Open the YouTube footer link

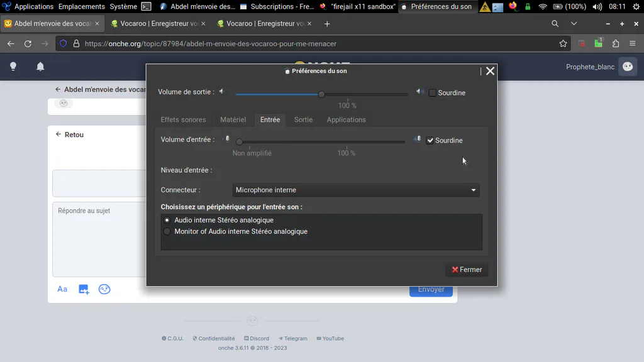tap(330, 339)
